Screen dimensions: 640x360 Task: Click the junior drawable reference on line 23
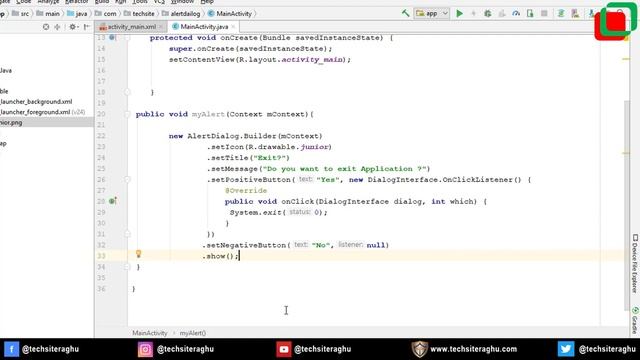(315, 147)
